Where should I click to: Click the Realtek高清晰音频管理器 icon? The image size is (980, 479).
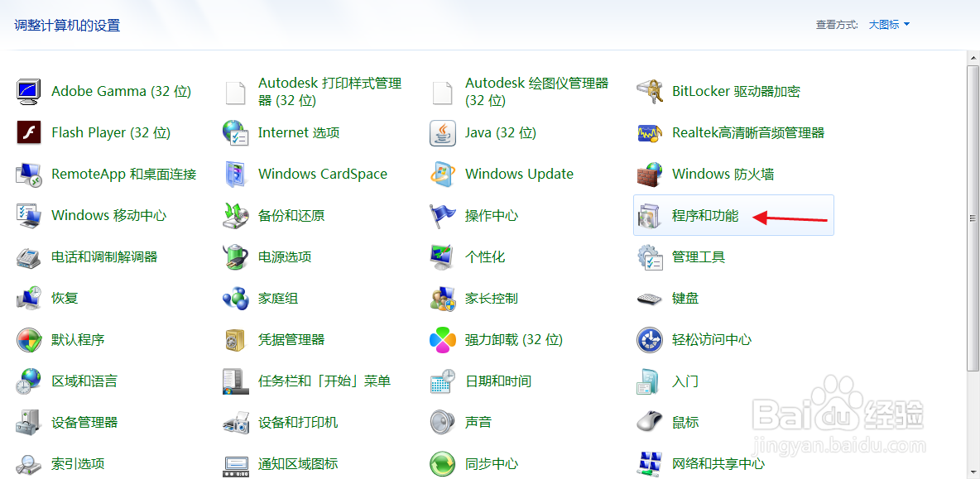(650, 132)
